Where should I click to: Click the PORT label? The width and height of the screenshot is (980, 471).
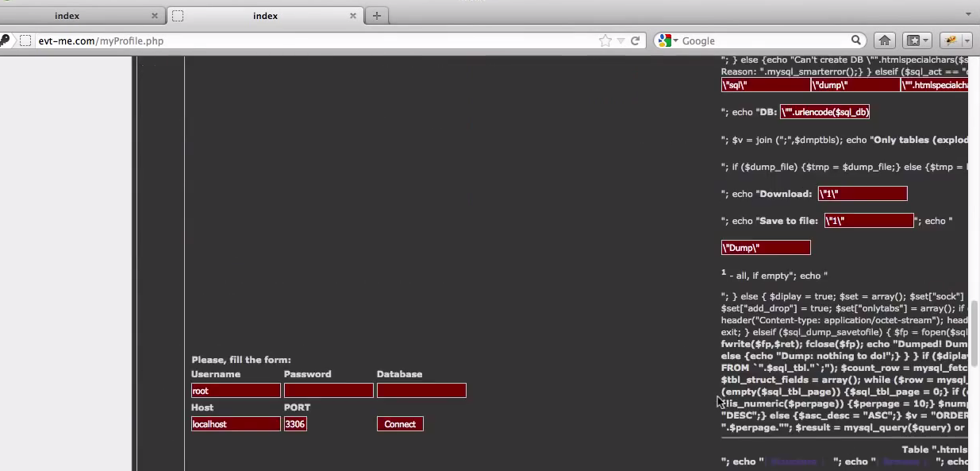click(298, 407)
